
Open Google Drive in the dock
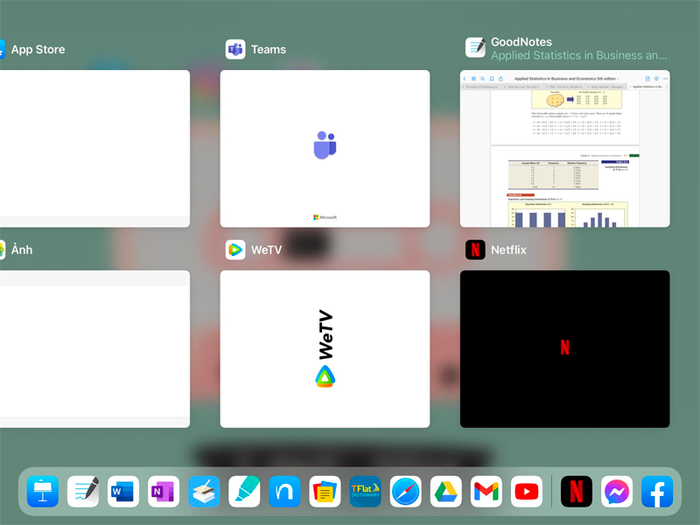(446, 491)
